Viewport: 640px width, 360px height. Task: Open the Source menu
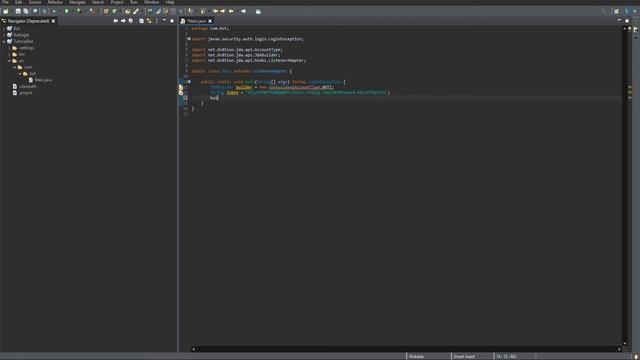[x=35, y=2]
